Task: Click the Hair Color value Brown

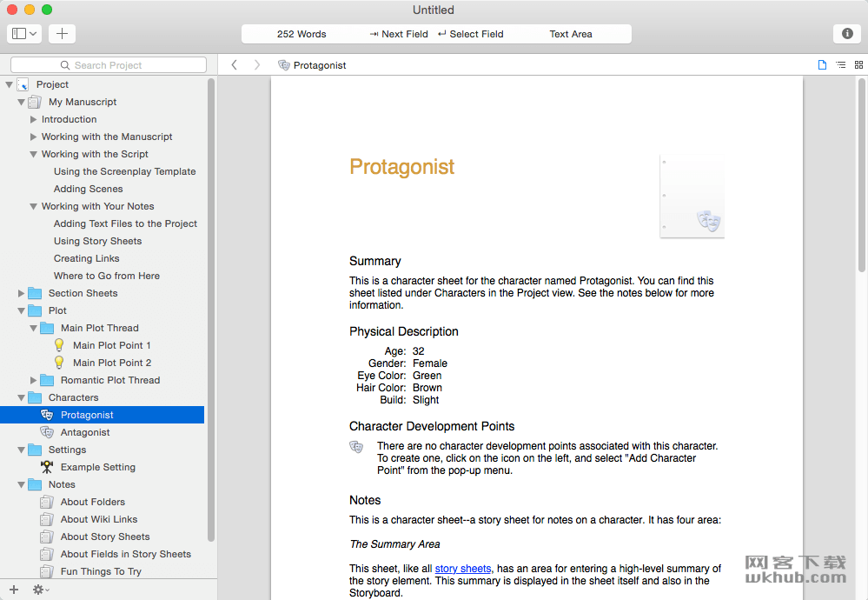Action: tap(427, 388)
